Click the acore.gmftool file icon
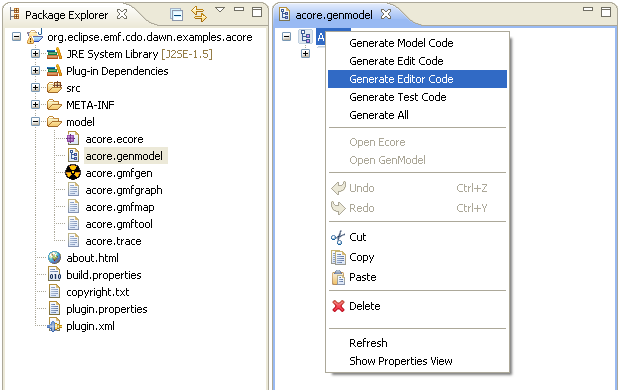Viewport: 627px width, 392px height. pos(73,224)
